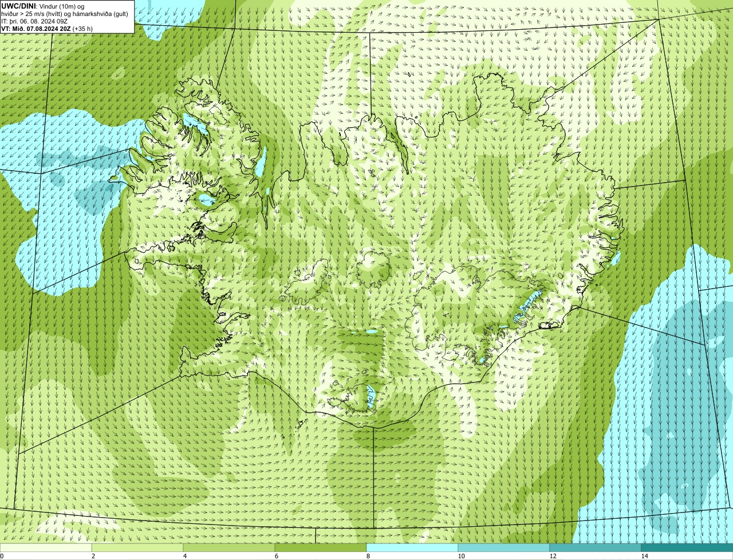Click the '2' label on the colour scale

93,556
